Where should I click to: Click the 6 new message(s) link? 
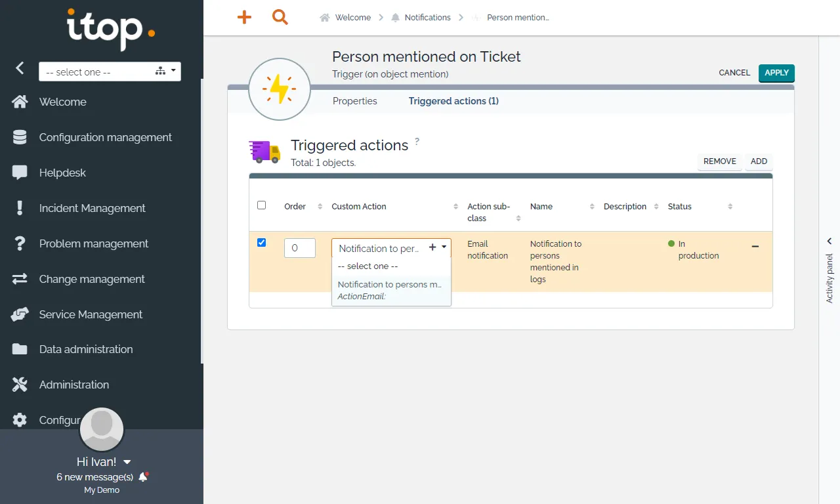[95, 477]
